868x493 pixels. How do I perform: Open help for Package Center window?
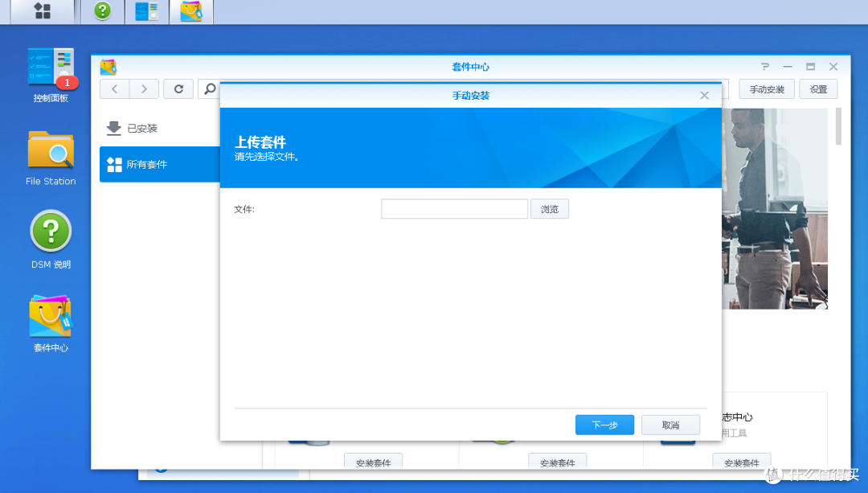pos(765,67)
